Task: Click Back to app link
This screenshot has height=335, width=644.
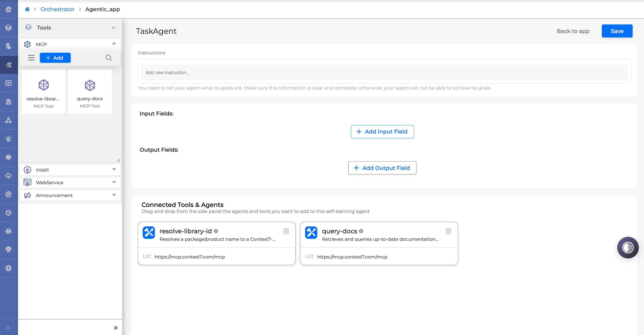Action: (573, 31)
